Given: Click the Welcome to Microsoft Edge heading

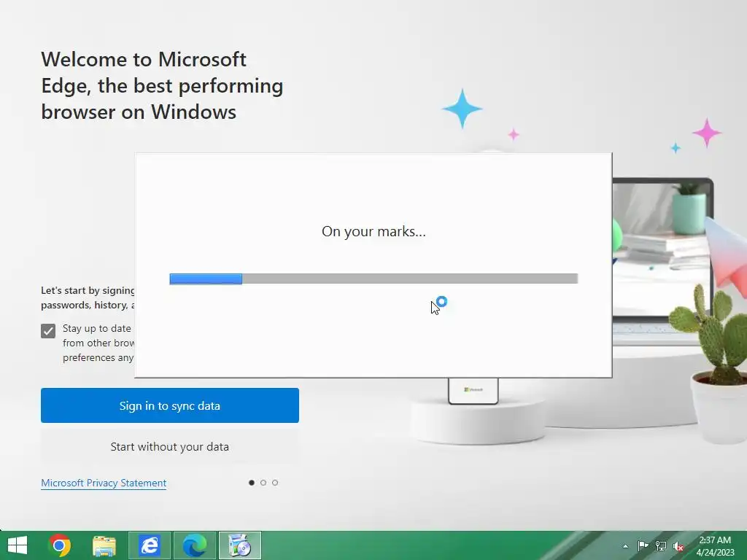Looking at the screenshot, I should click(x=162, y=86).
